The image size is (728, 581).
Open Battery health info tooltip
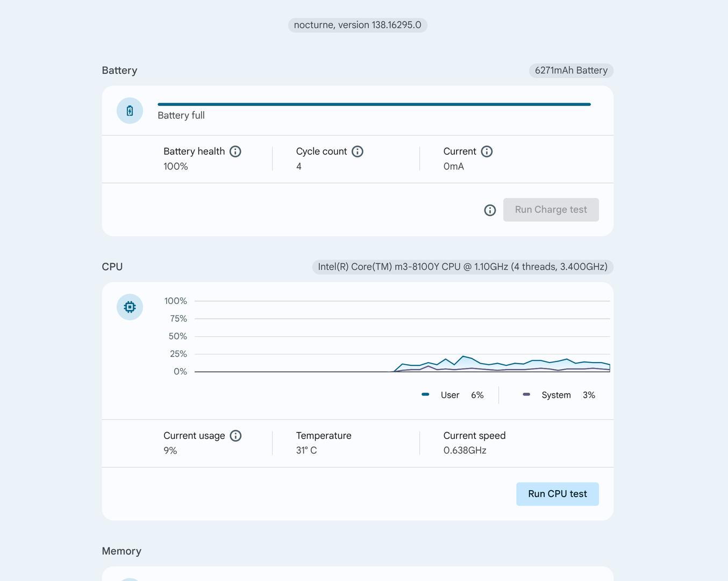(235, 152)
